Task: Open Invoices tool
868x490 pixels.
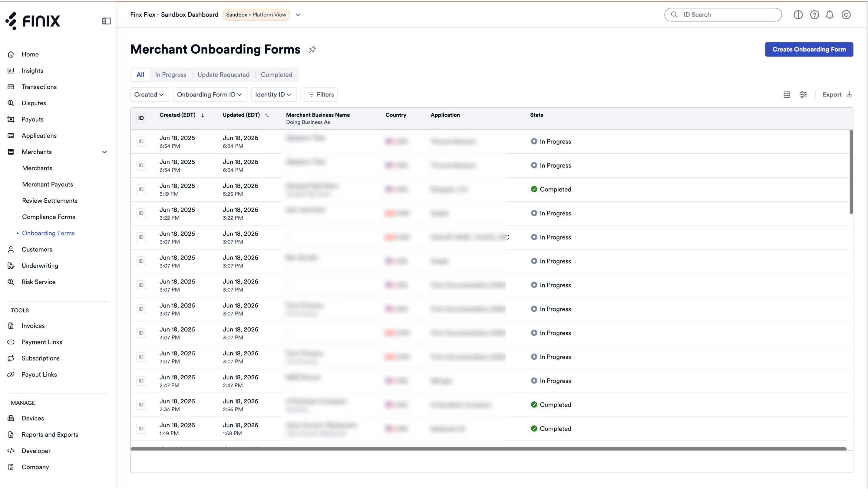Action: coord(33,326)
